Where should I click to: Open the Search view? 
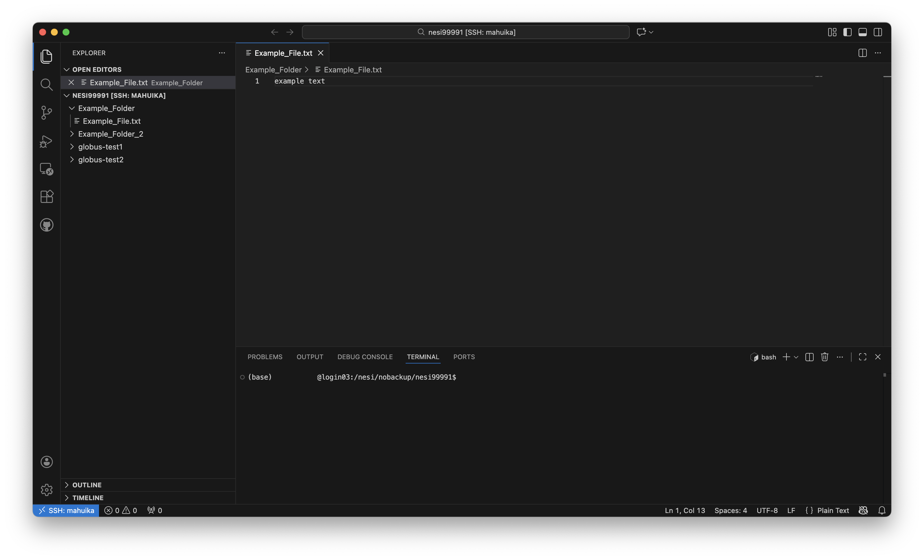(x=46, y=84)
